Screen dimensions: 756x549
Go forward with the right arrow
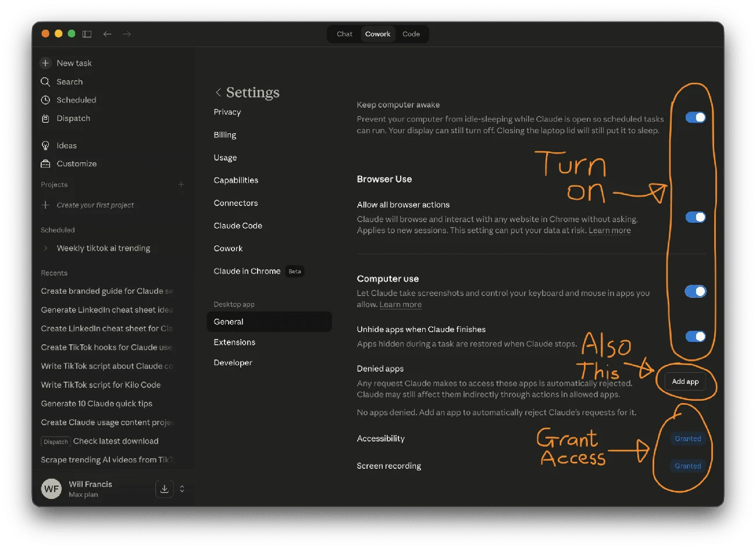pyautogui.click(x=127, y=34)
